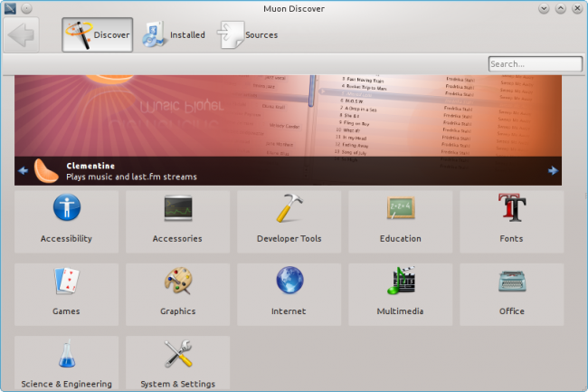This screenshot has width=588, height=392.
Task: Show next featured app with right arrow
Action: tap(553, 171)
